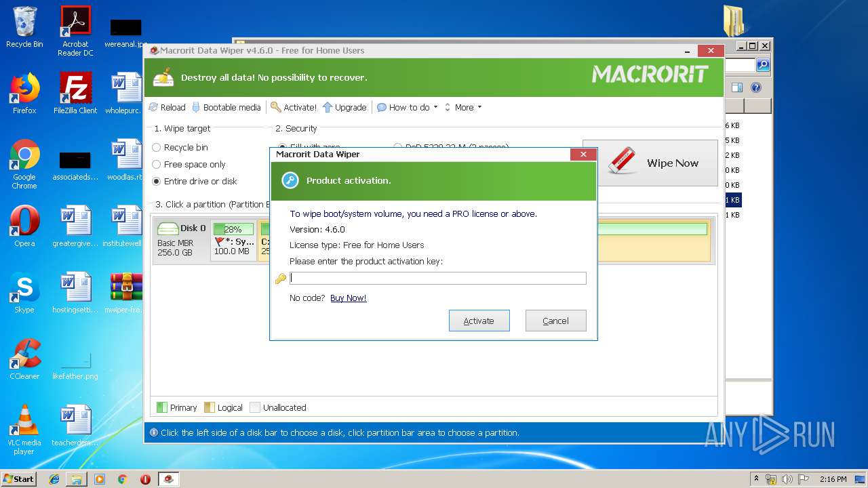Click help icon in Explorer window
Screen dimensions: 868x488
[x=756, y=87]
